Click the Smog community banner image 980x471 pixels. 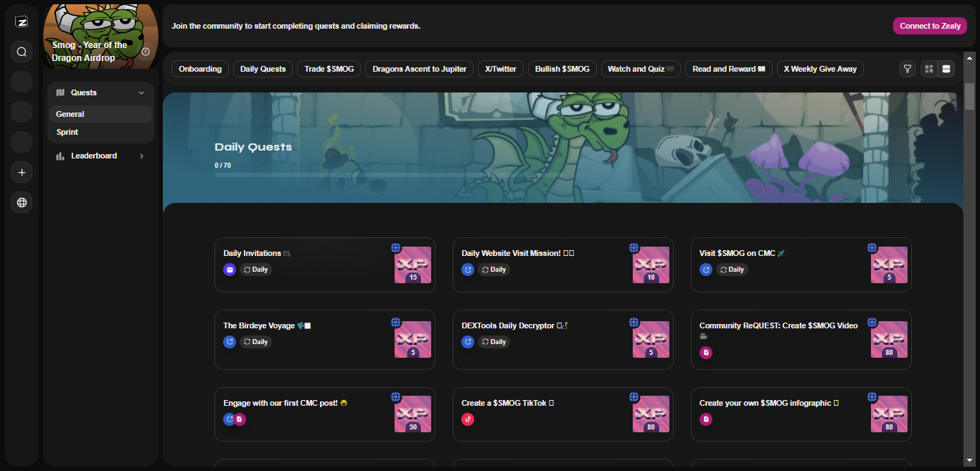click(101, 36)
